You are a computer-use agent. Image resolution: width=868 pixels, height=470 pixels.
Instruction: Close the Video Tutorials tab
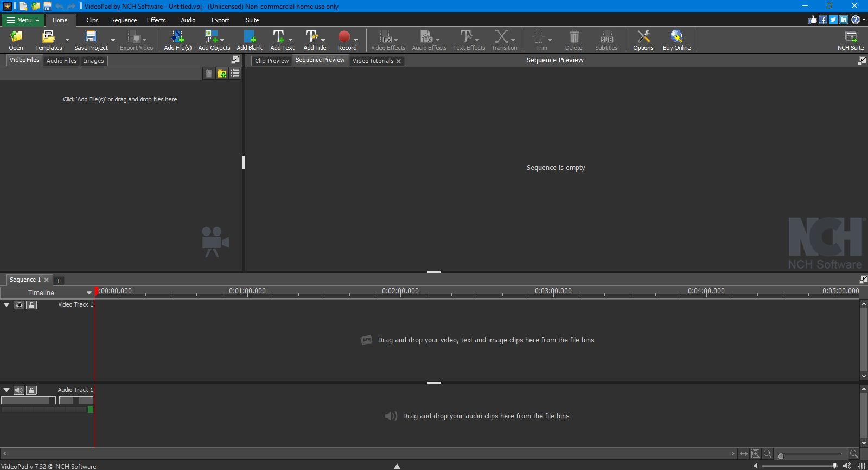pos(399,61)
